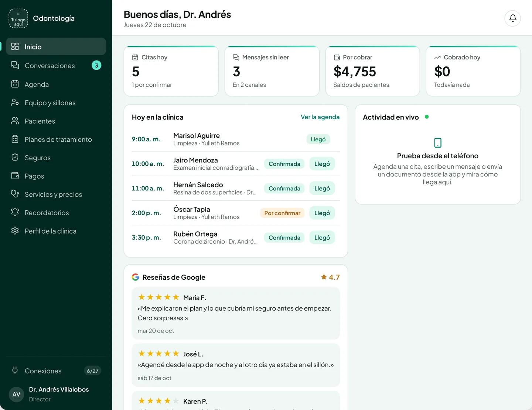This screenshot has width=532, height=410.
Task: Click the Planes de tratamiento clipboard icon
Action: click(x=15, y=139)
